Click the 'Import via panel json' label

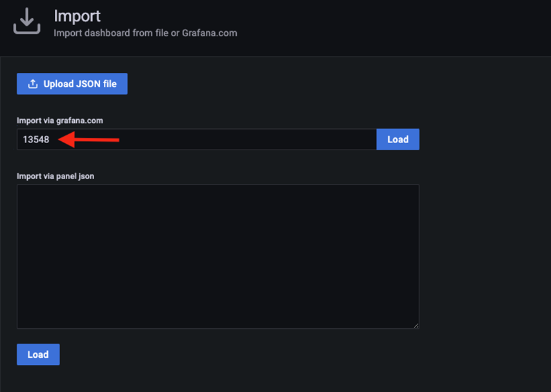55,176
